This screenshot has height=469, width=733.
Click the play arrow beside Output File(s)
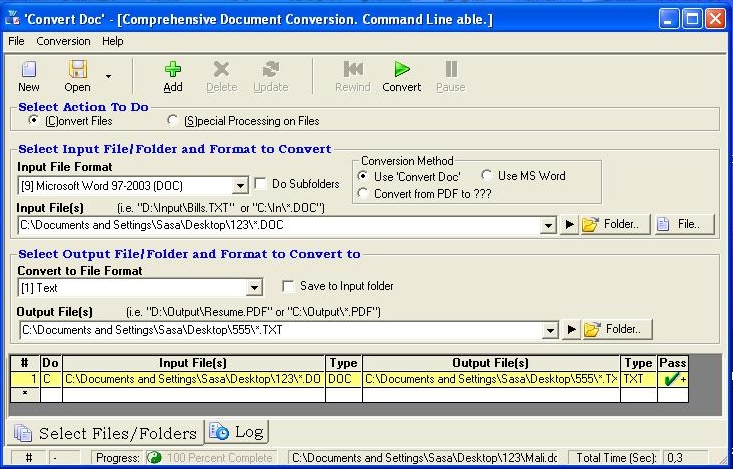coord(571,330)
